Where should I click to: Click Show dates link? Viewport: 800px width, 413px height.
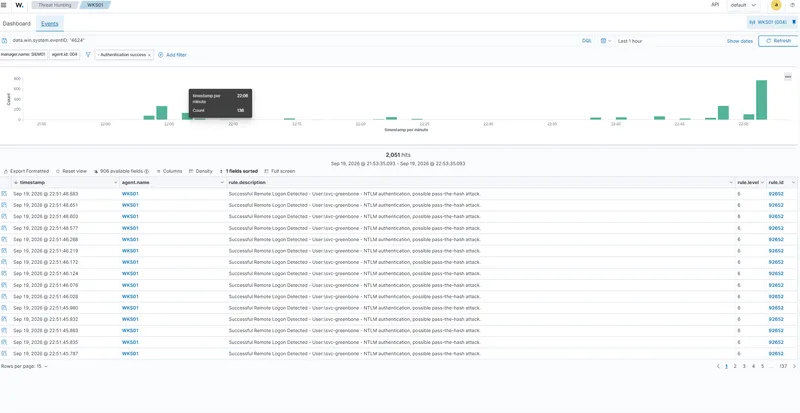[x=739, y=41]
